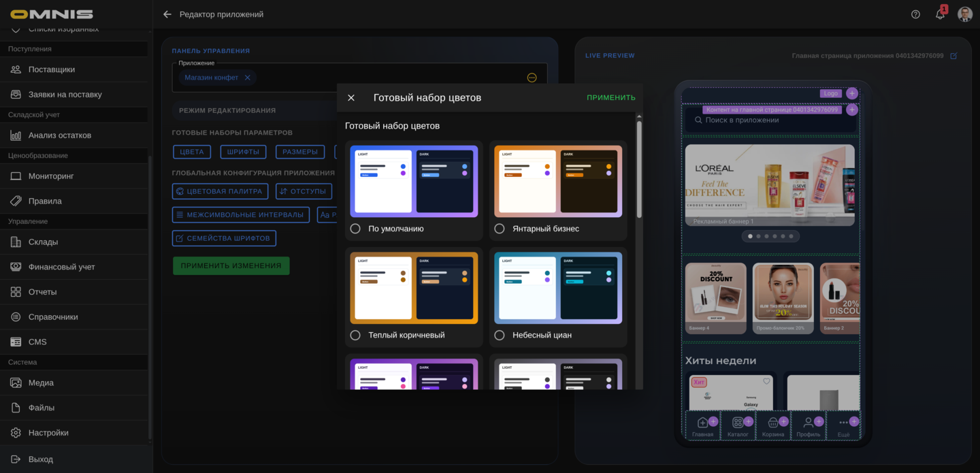Open the user profile avatar menu

[964, 14]
